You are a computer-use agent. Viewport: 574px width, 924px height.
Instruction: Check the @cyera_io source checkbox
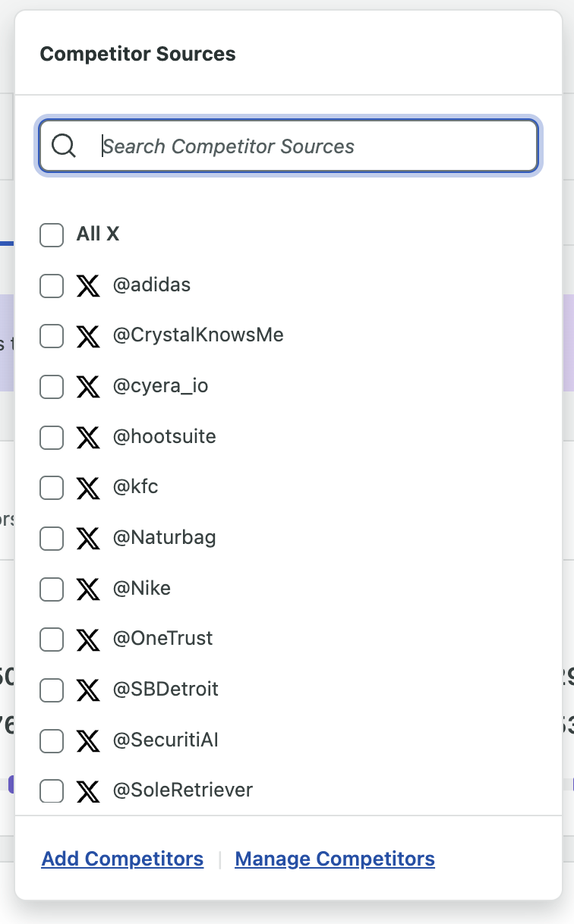click(52, 387)
